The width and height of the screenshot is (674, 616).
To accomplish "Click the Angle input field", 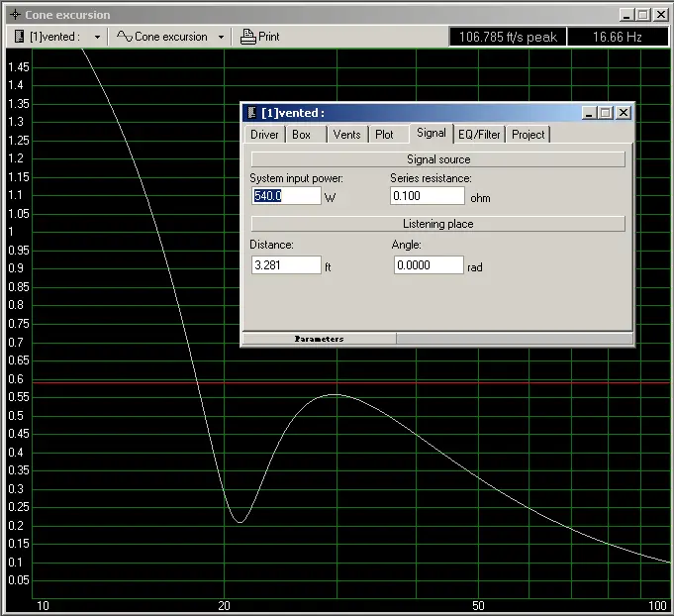I will [x=429, y=265].
